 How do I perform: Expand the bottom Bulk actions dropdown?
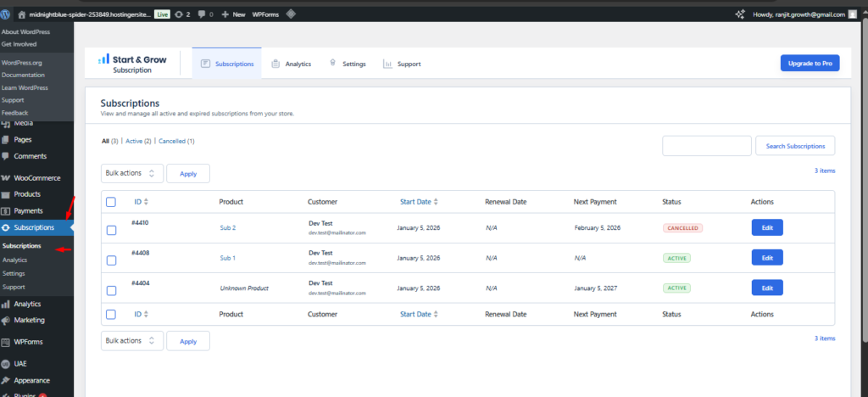tap(131, 341)
